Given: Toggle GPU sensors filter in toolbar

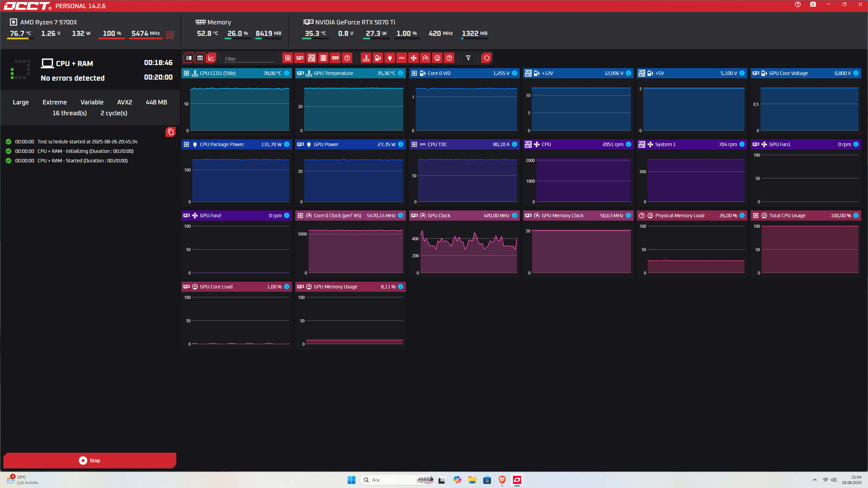Looking at the screenshot, I should point(300,58).
